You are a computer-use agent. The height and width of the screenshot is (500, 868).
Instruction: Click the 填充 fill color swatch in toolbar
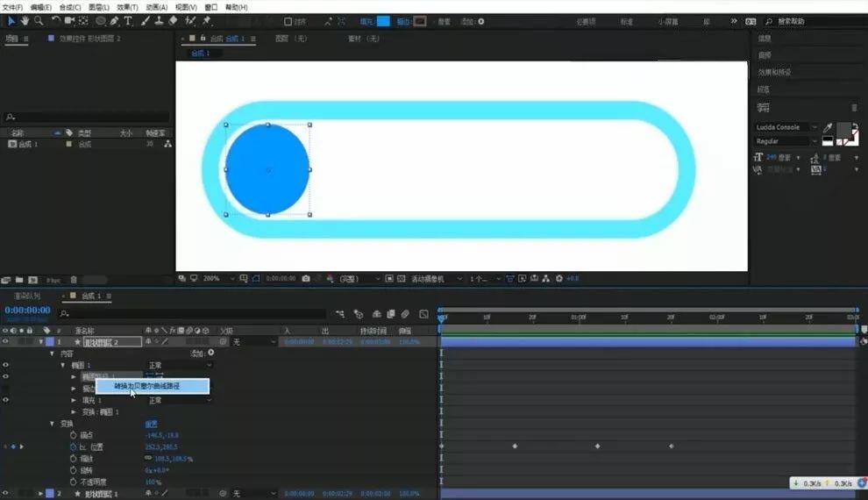coord(383,22)
